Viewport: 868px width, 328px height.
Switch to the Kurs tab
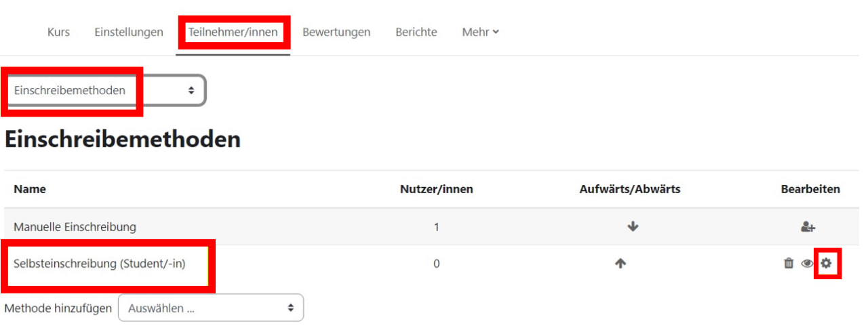pos(58,32)
